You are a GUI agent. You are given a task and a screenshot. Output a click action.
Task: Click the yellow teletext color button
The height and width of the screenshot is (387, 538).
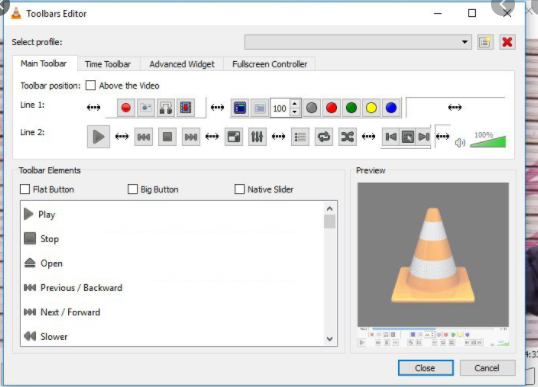(x=371, y=108)
